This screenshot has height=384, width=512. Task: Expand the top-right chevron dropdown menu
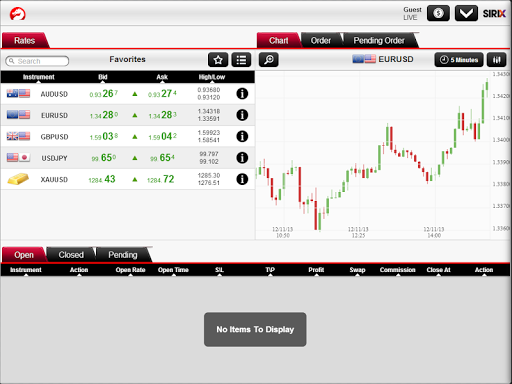pos(466,13)
